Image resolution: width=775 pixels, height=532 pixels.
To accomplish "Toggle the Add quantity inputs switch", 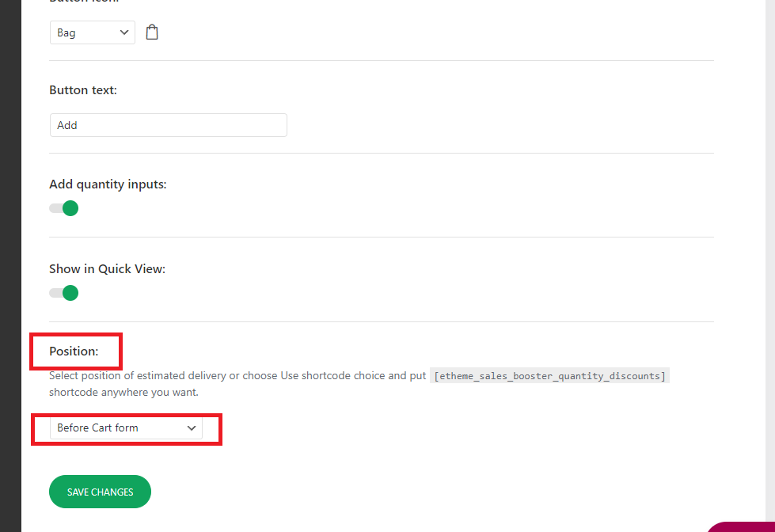I will pyautogui.click(x=64, y=208).
